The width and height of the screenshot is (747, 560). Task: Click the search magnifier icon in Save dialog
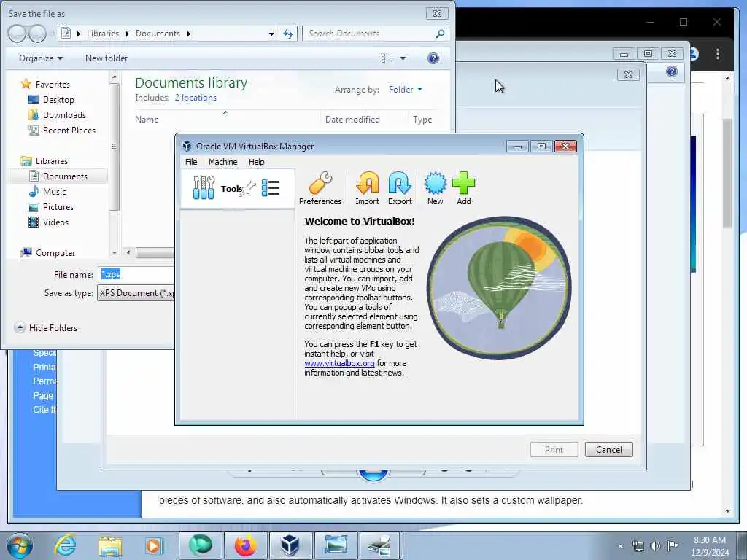440,34
